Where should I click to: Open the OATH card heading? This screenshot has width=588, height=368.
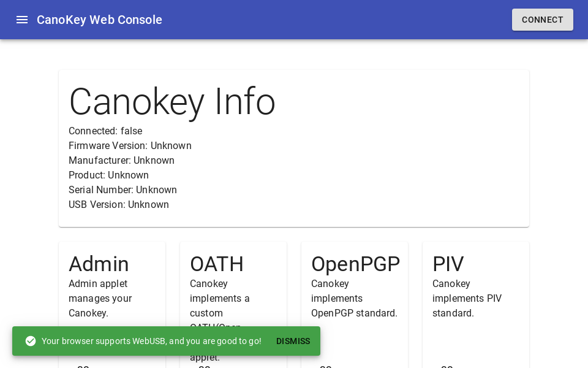point(217,264)
